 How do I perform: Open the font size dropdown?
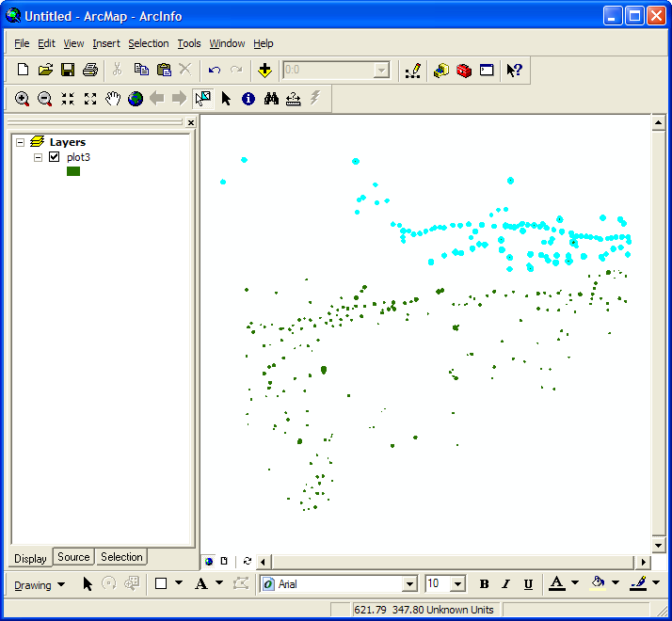click(458, 583)
